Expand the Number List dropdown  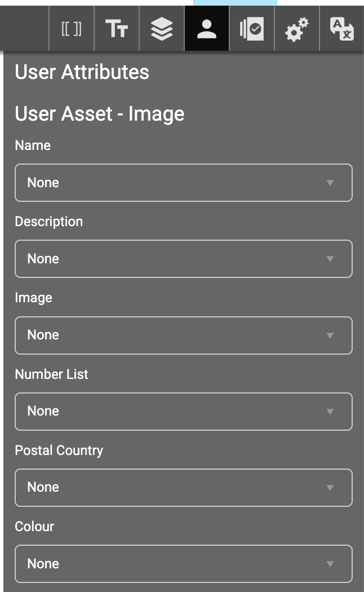[x=183, y=411]
